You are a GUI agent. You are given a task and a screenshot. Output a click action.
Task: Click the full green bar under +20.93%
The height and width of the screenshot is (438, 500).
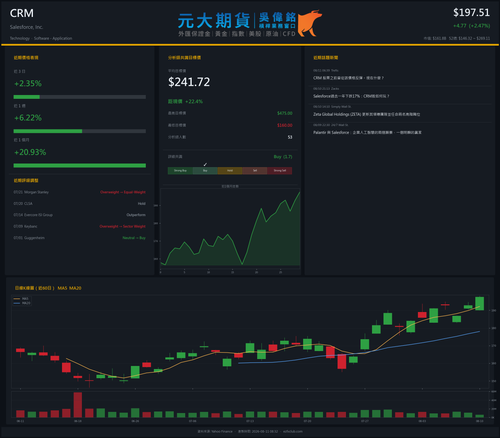point(80,166)
